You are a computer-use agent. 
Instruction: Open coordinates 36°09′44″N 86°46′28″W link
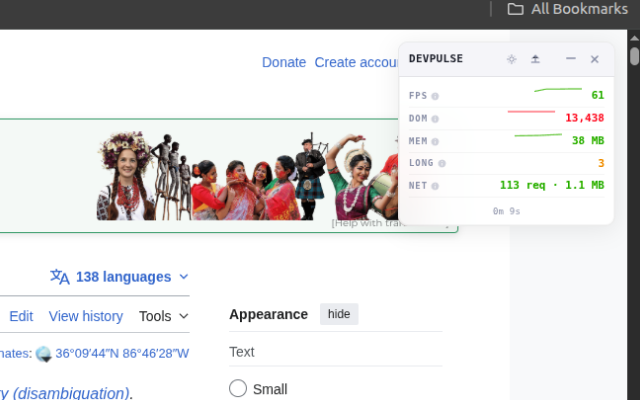pyautogui.click(x=122, y=353)
